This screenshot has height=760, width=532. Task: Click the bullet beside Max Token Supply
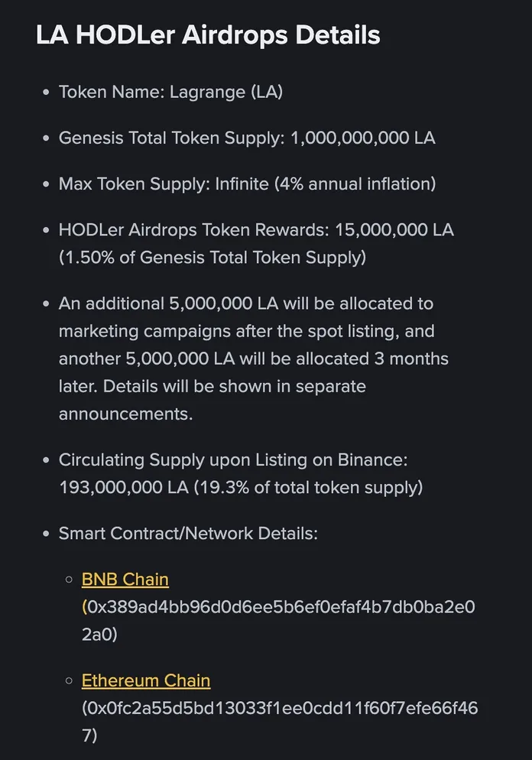[46, 184]
